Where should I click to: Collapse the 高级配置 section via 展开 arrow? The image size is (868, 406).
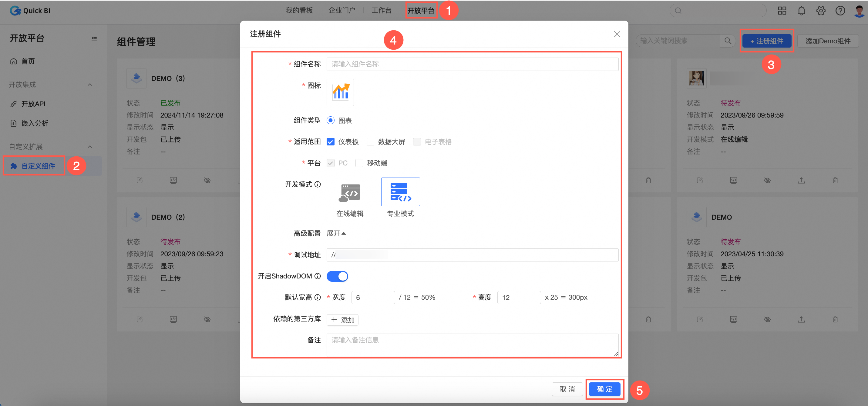pos(336,233)
